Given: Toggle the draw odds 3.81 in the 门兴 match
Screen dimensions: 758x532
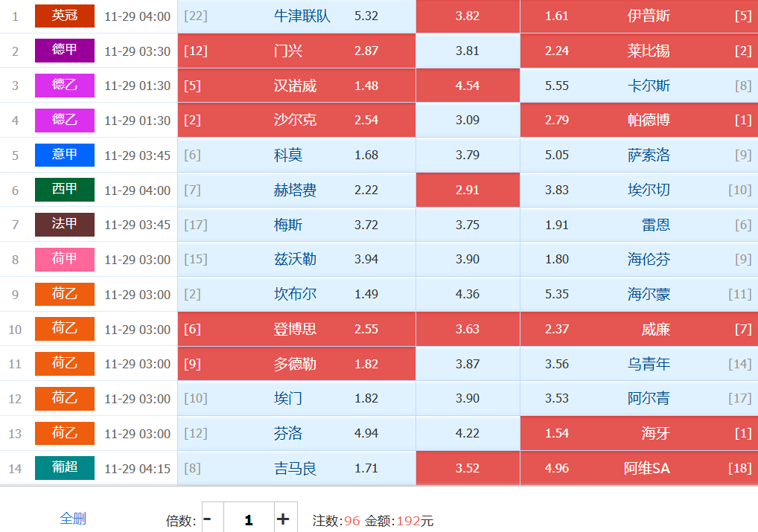Looking at the screenshot, I should click(468, 51).
